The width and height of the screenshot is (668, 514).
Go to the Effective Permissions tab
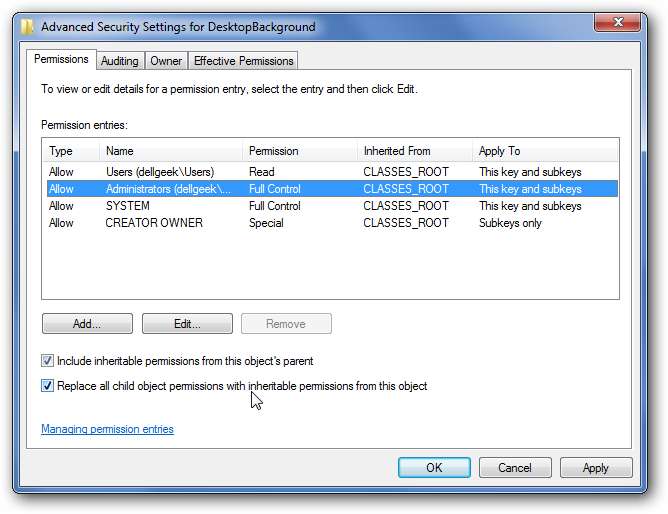tap(244, 61)
